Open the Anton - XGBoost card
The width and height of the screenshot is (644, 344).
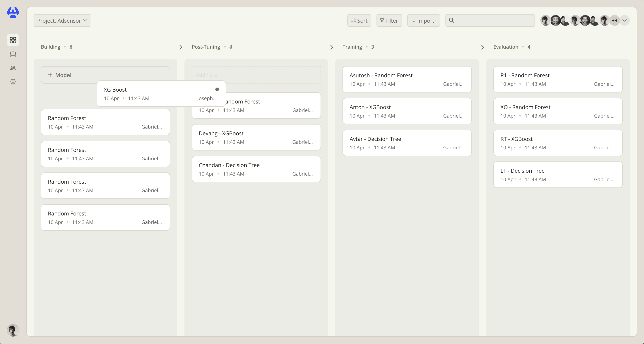[407, 111]
